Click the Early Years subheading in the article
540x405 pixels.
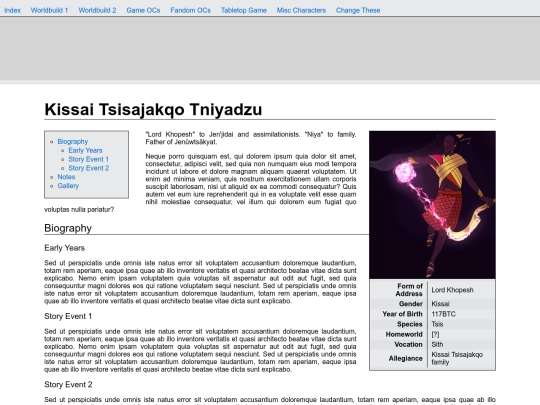click(x=64, y=248)
